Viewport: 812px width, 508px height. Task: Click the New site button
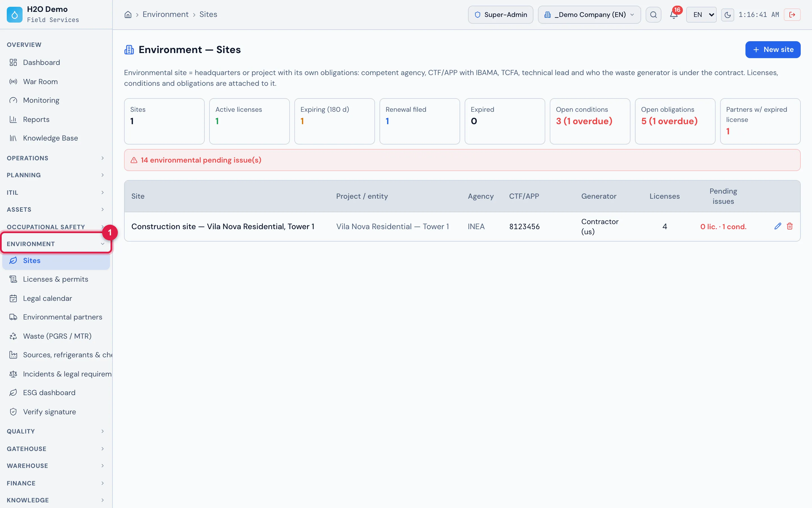coord(773,50)
